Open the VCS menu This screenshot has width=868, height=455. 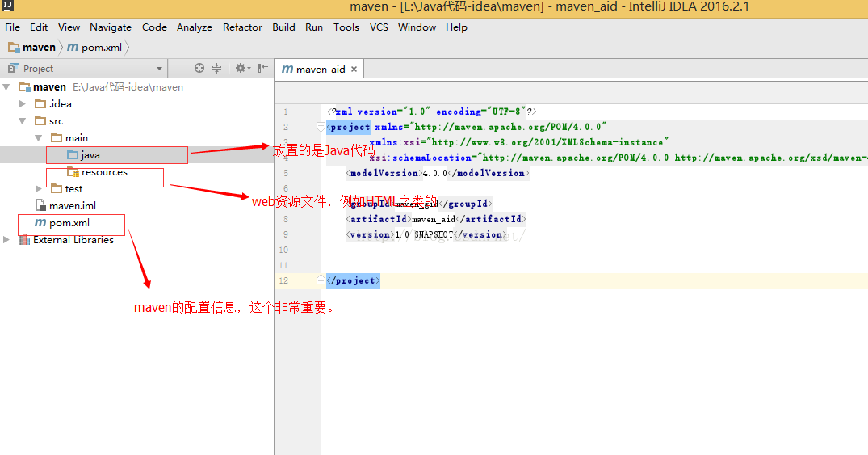[x=379, y=27]
